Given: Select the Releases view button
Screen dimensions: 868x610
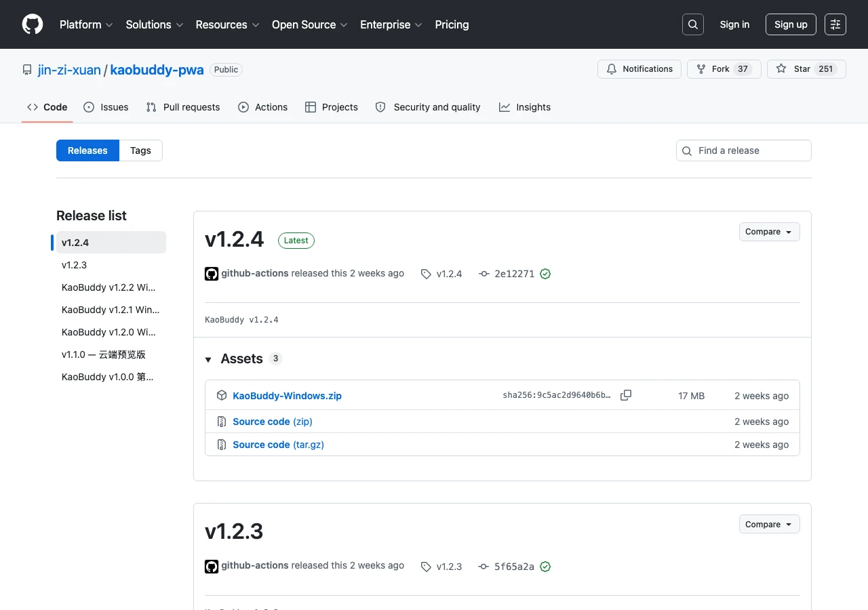Looking at the screenshot, I should click(x=87, y=150).
